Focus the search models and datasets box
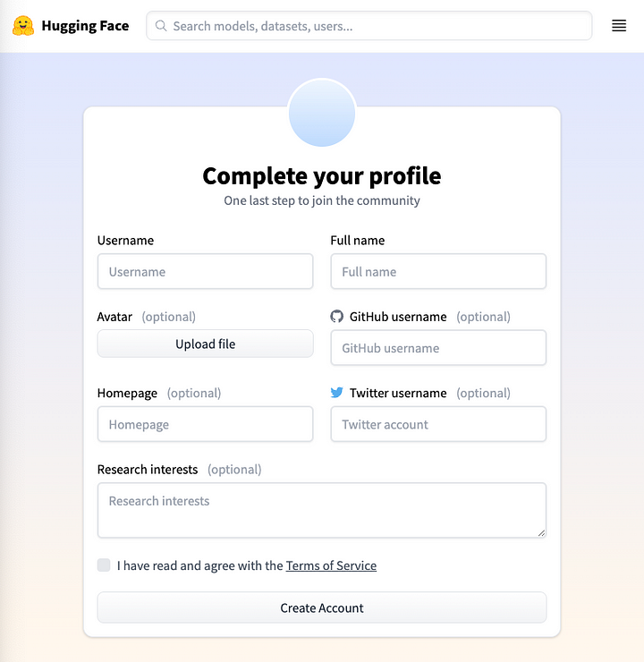644x662 pixels. point(376,26)
